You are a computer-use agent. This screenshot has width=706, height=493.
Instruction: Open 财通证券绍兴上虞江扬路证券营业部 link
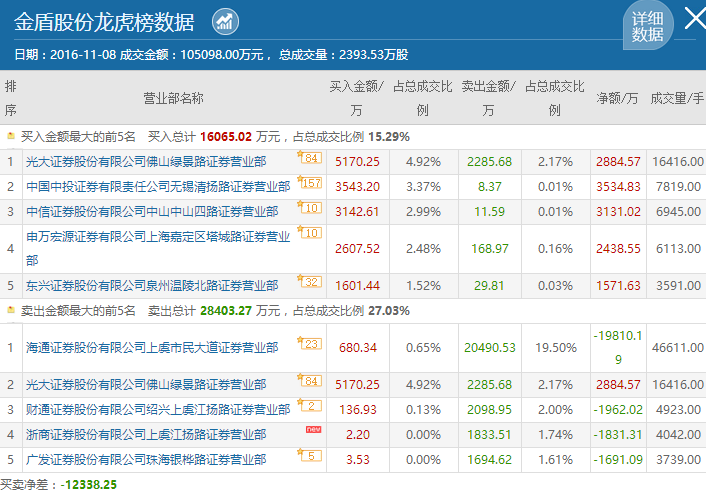pyautogui.click(x=158, y=409)
